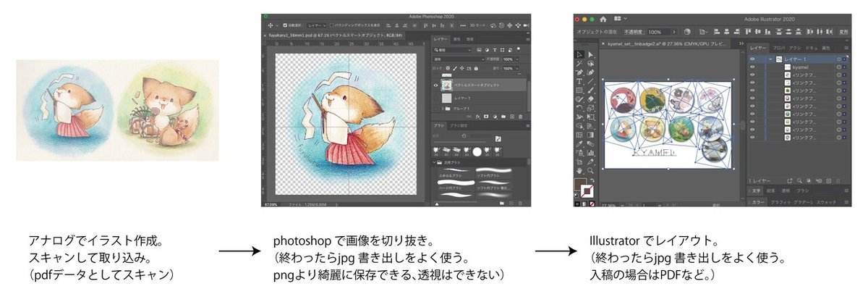Screen dimensions: 868x302
Task: Hide Photoshop vector smart object layer
Action: tap(435, 85)
